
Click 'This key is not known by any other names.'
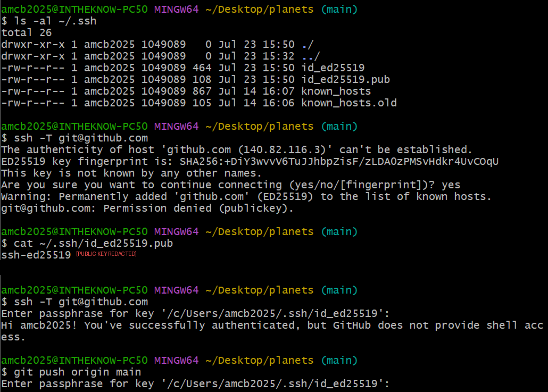click(x=131, y=173)
